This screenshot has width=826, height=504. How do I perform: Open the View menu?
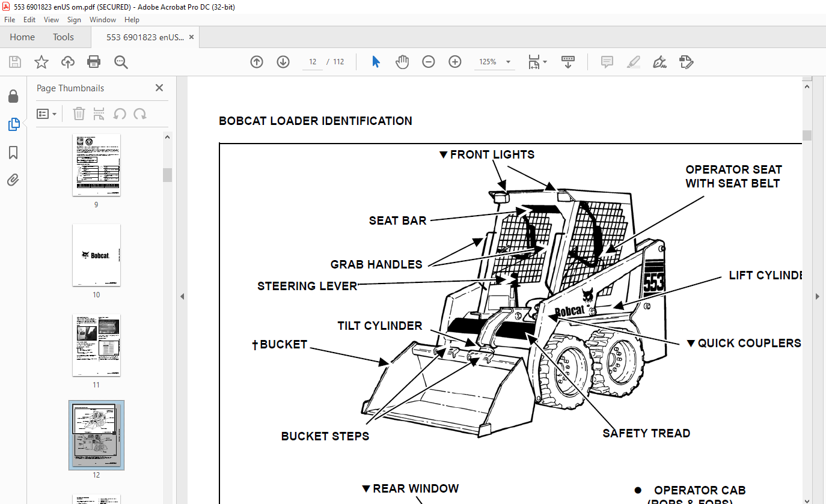[51, 20]
